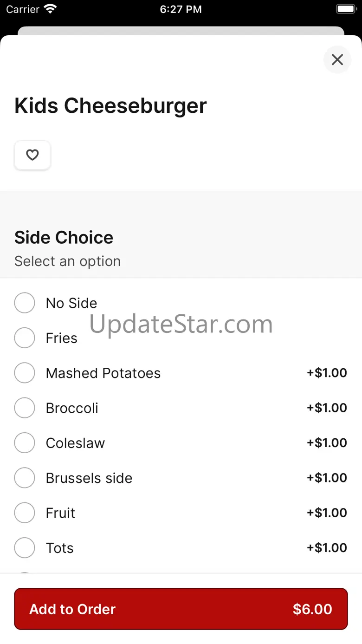
Task: Choose Brussels side option
Action: [25, 478]
